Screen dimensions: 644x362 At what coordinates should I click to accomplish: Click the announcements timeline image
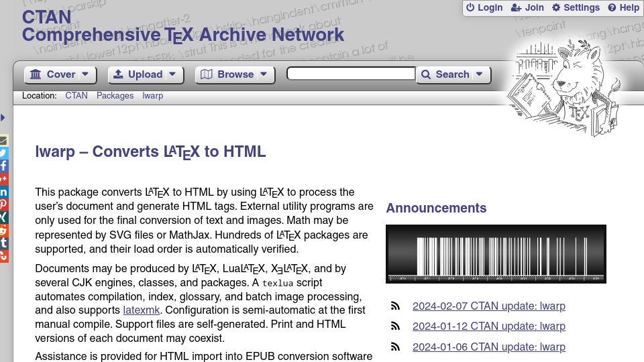496,254
